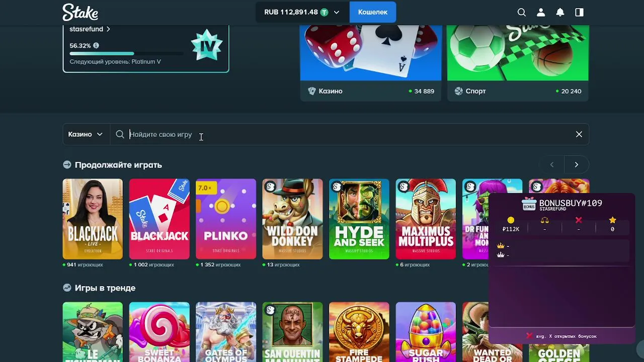Open Sugar Rush game tile
This screenshot has height=362, width=644.
coord(426,332)
